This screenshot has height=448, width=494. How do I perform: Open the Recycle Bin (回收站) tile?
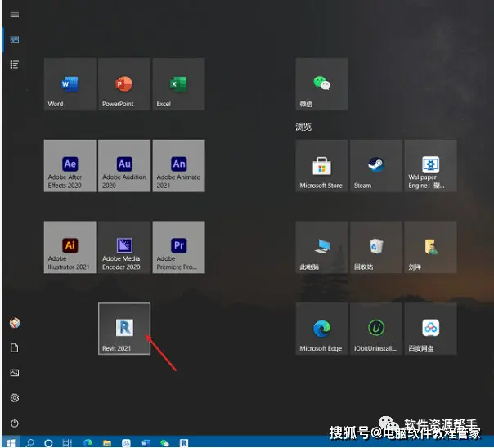[x=376, y=247]
